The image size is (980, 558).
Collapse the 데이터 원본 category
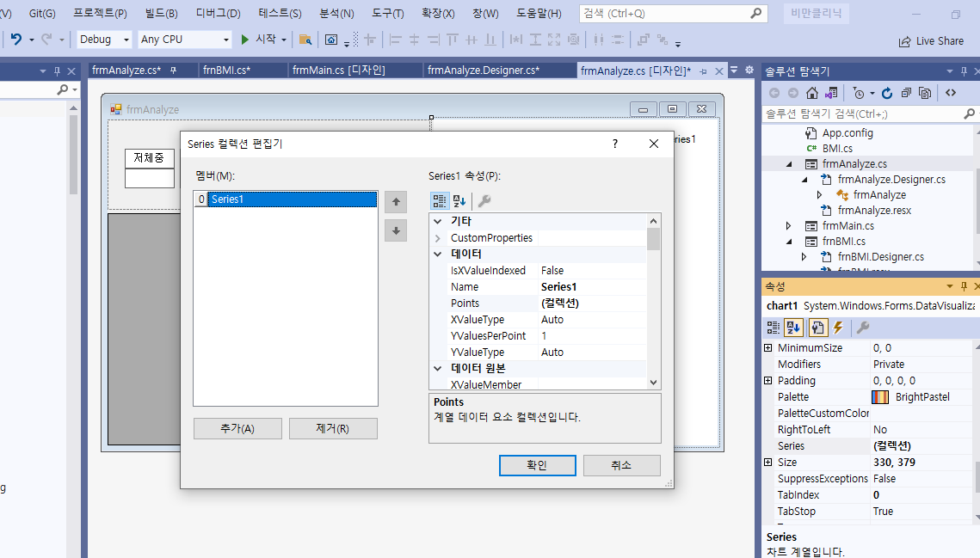(x=438, y=368)
